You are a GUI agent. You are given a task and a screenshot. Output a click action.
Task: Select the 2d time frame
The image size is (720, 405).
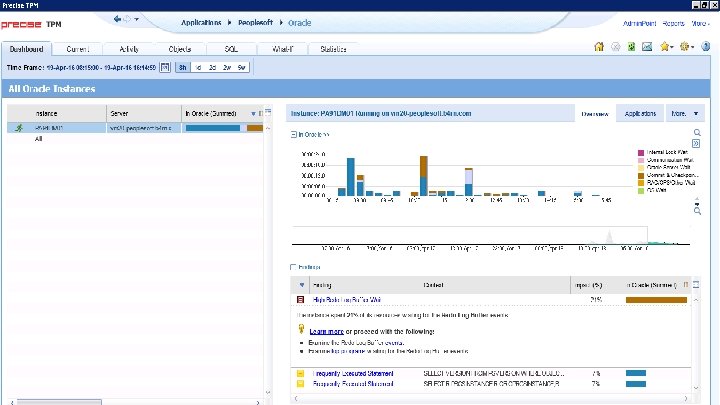tap(212, 68)
